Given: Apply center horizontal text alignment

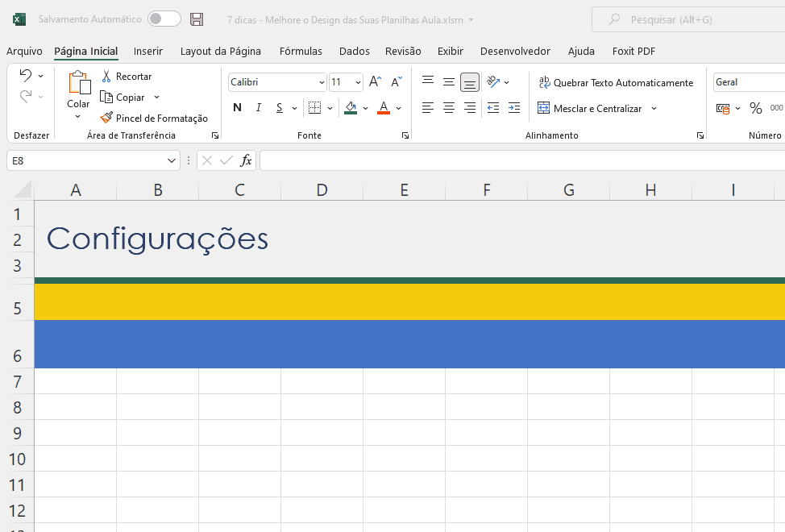Looking at the screenshot, I should [x=449, y=108].
